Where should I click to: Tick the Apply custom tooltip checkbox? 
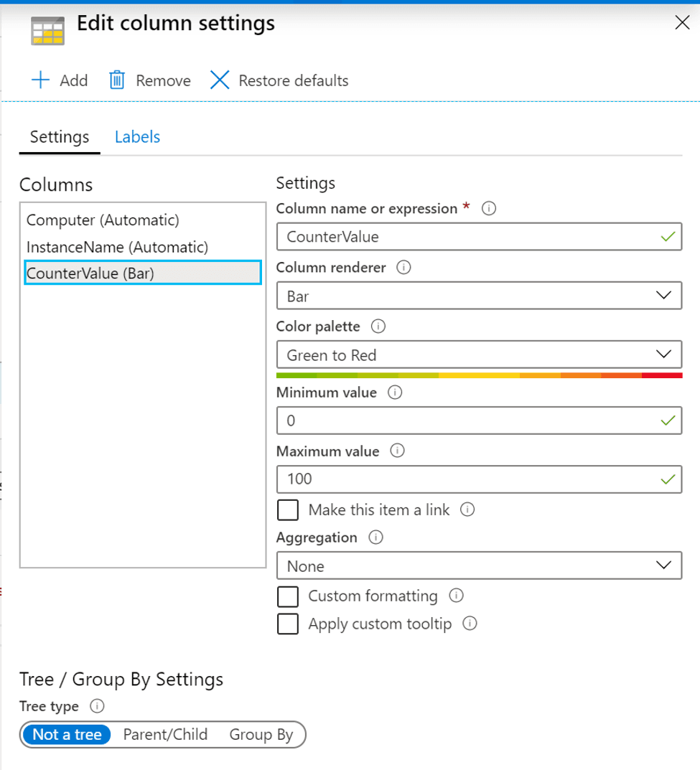click(x=288, y=624)
